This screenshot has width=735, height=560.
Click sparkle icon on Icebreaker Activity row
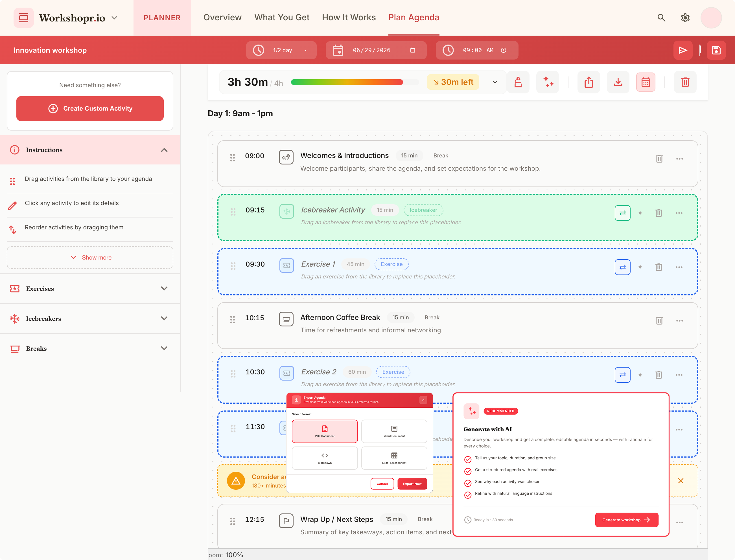click(640, 213)
